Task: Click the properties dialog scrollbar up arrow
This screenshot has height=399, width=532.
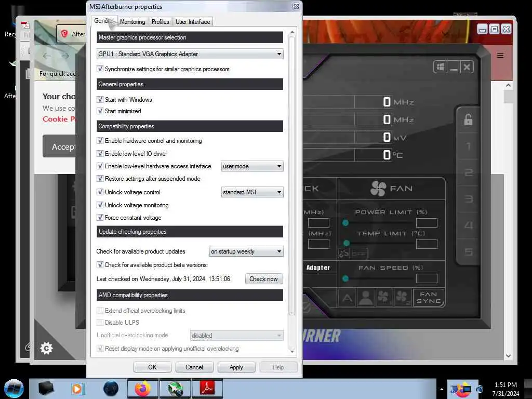Action: tap(292, 32)
